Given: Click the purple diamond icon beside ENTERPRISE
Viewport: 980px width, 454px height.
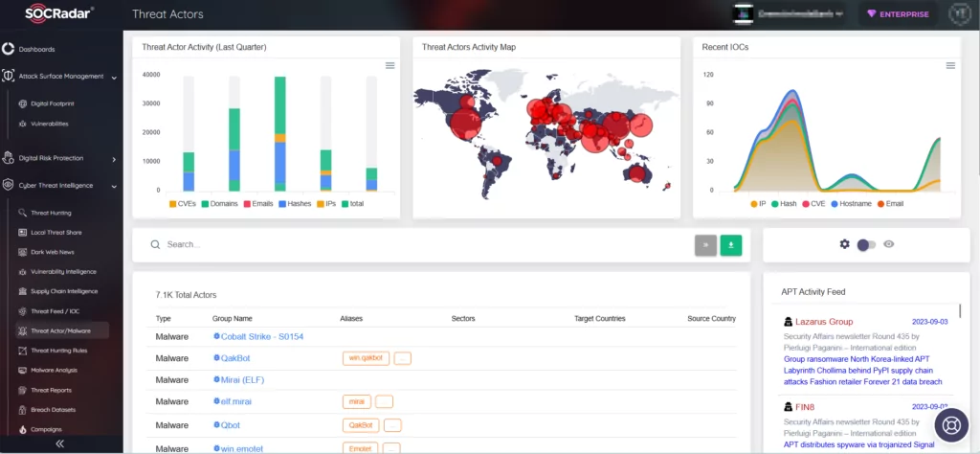Looking at the screenshot, I should (871, 13).
